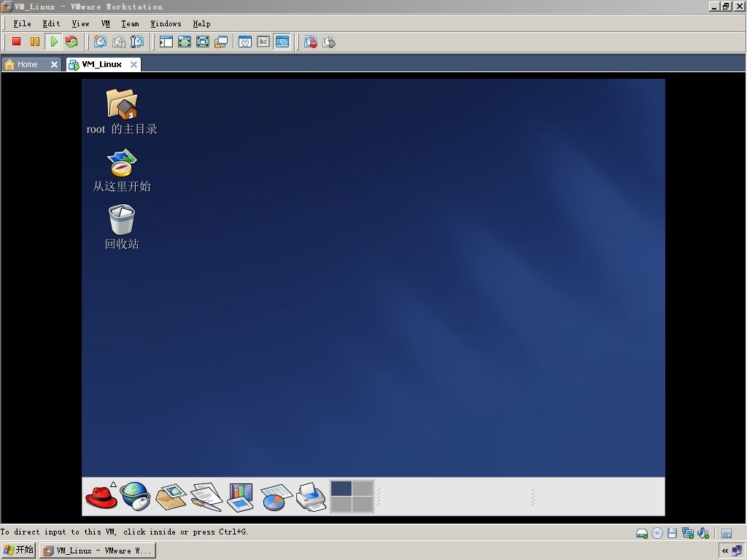
Task: Open the Windows menu
Action: [166, 24]
